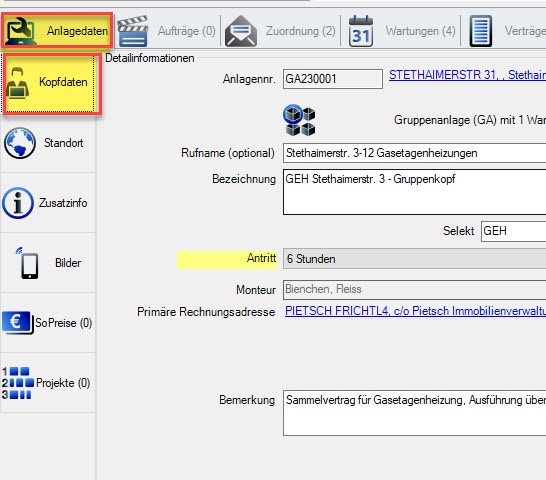Click the Selekt field showing GEH
The width and height of the screenshot is (546, 480).
[x=513, y=231]
